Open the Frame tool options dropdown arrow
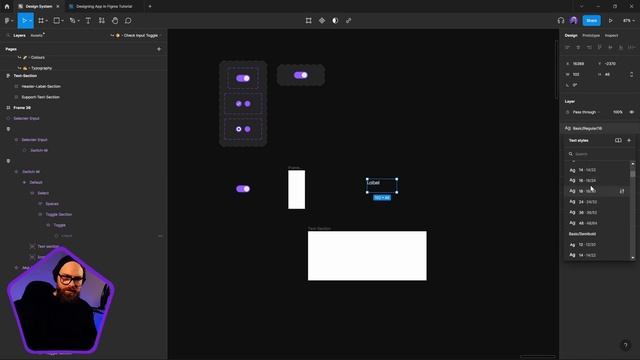This screenshot has width=640, height=360. (47, 21)
